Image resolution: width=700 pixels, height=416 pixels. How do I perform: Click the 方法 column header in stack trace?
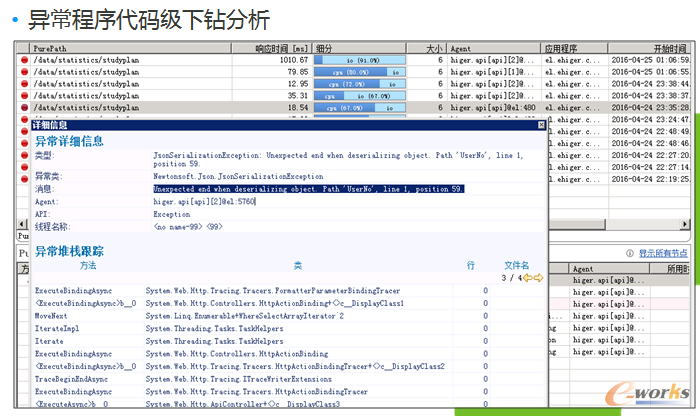click(87, 266)
